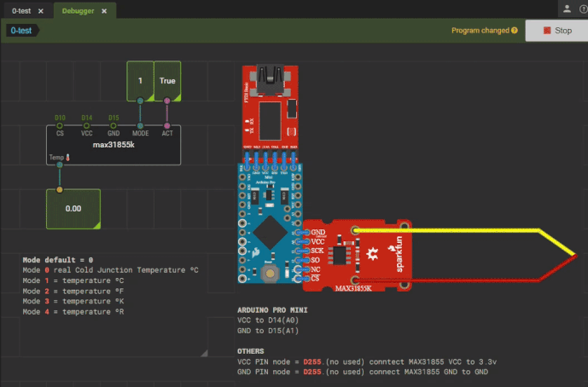
Task: Click the Mode 4 = temperature °R line
Action: click(73, 312)
